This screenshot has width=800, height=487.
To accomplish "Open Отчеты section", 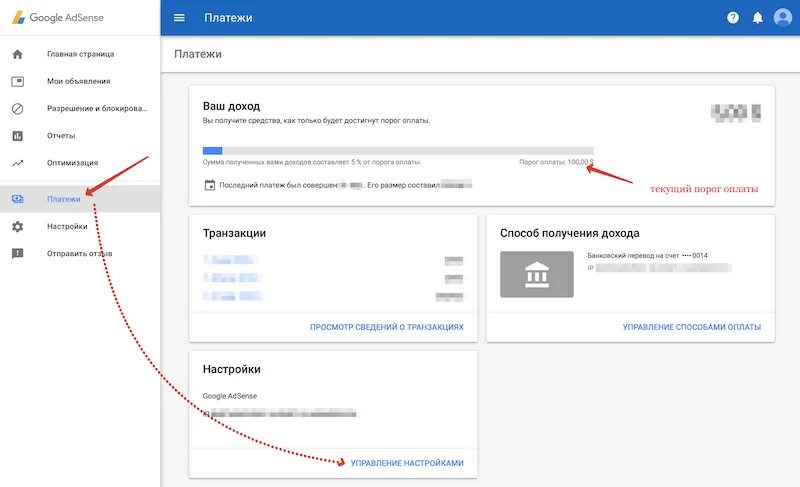I will click(61, 136).
